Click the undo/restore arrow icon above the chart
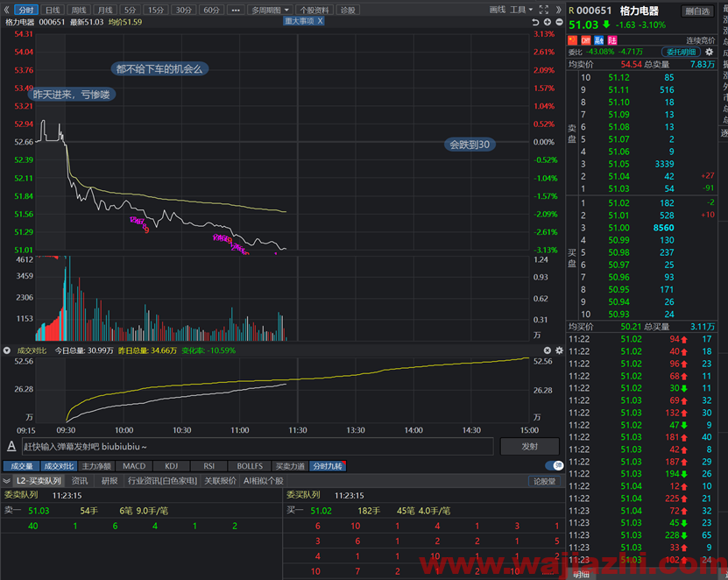This screenshot has width=728, height=580. point(535,22)
